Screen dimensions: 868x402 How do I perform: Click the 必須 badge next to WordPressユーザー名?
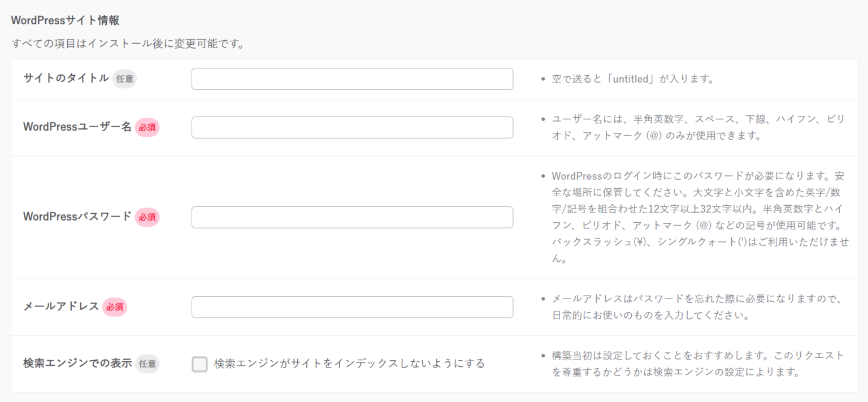pos(147,127)
